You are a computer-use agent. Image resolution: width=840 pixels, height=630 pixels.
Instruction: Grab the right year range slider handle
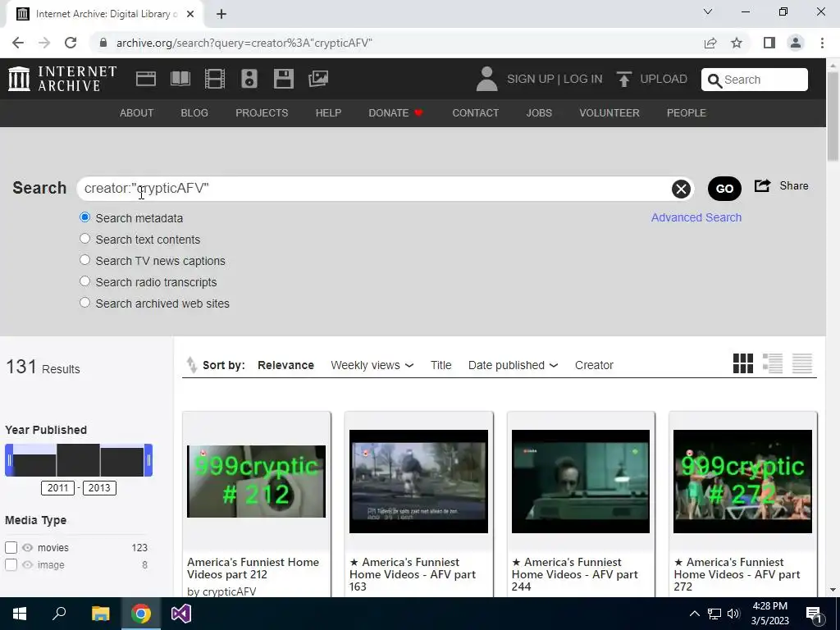click(x=148, y=460)
